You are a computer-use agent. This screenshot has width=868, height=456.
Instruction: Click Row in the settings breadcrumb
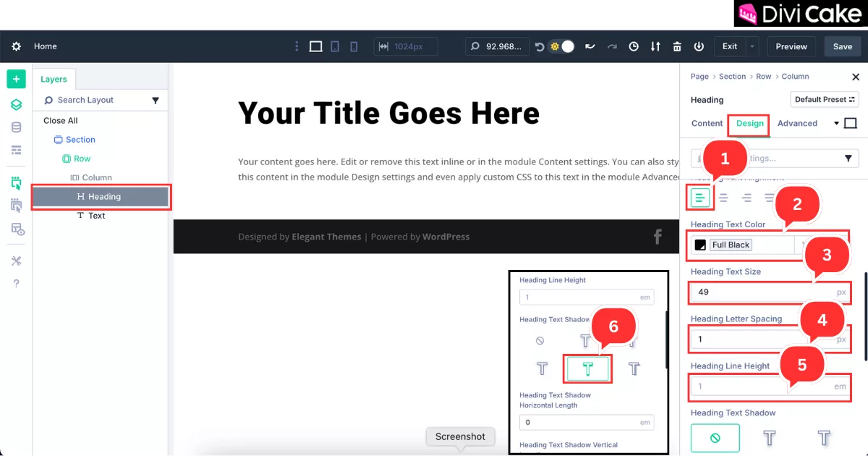point(764,77)
